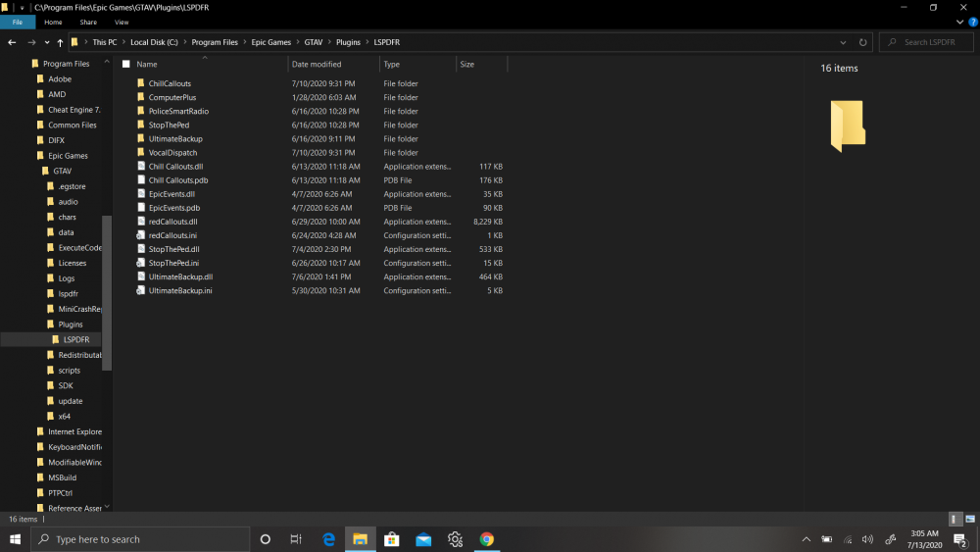Select the UltimateBackup folder name

tap(175, 139)
